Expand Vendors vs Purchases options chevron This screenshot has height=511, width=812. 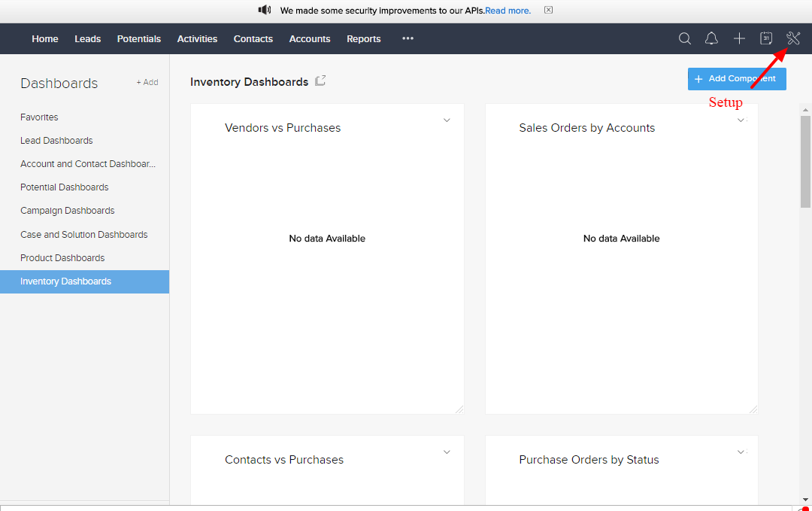tap(447, 120)
